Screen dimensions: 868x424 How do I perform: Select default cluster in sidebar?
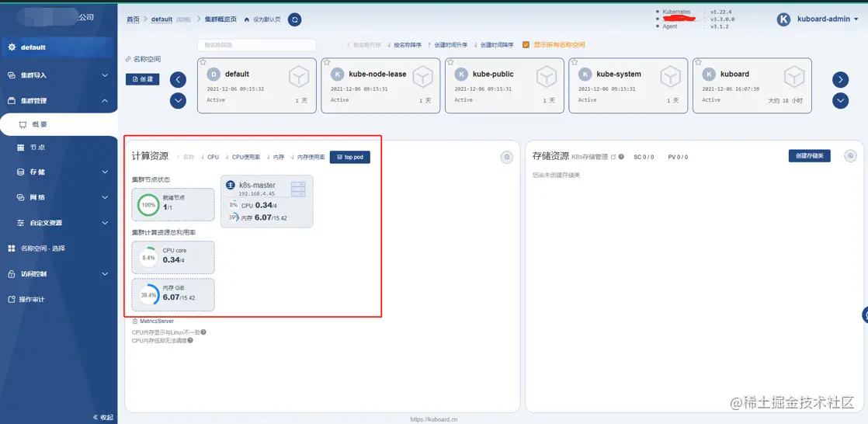pyautogui.click(x=57, y=47)
